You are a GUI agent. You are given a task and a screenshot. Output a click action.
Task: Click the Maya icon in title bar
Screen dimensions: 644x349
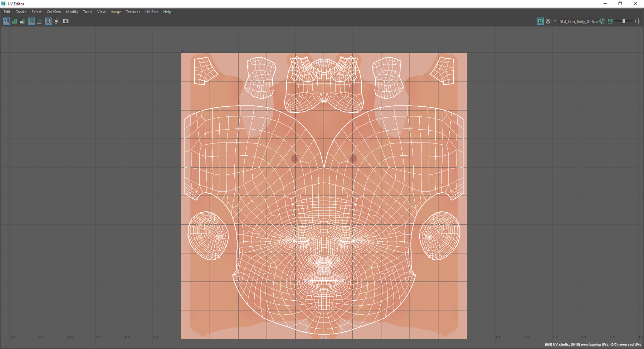tap(3, 4)
